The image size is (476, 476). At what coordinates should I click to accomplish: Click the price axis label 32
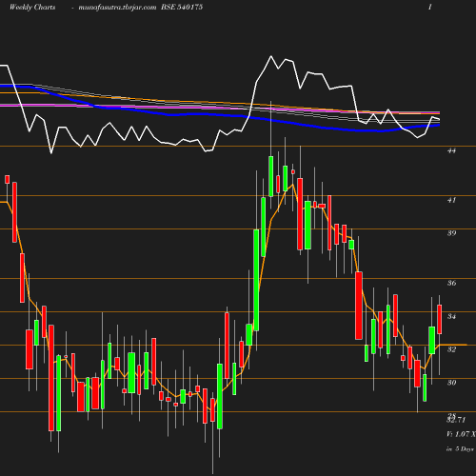451,349
